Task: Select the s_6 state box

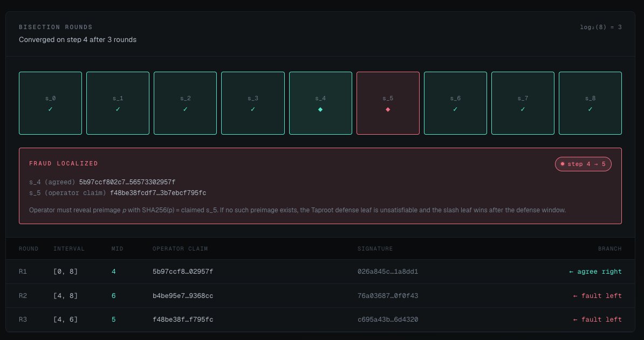Action: (x=455, y=103)
